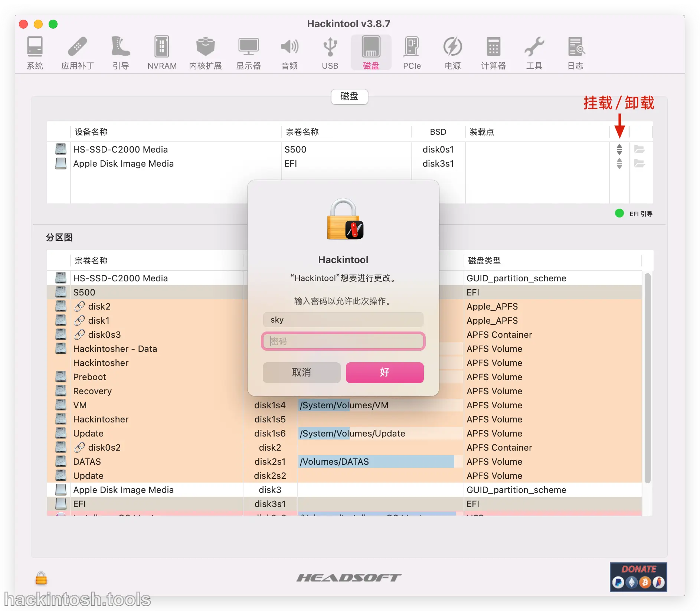This screenshot has width=700, height=611.
Task: Select the disk2s2 cell
Action: pyautogui.click(x=270, y=476)
